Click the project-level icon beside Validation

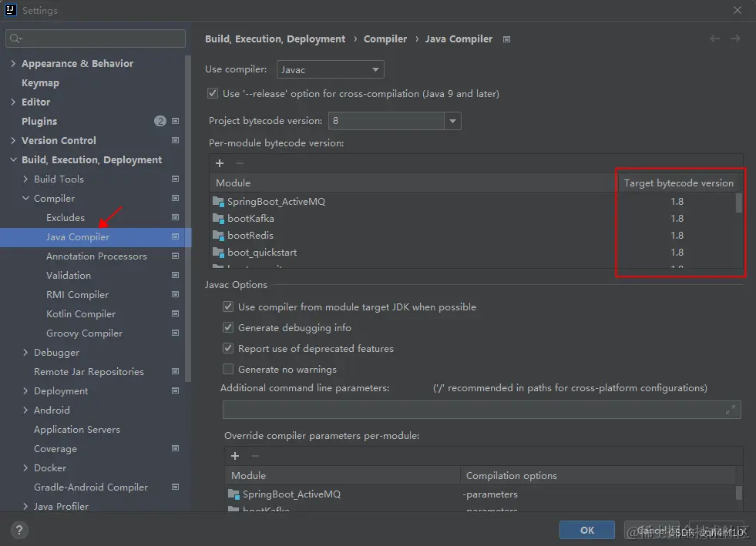click(175, 275)
